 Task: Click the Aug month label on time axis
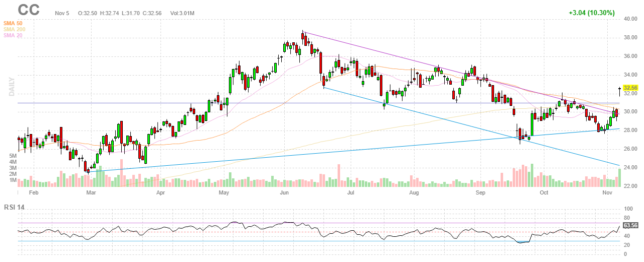414,192
